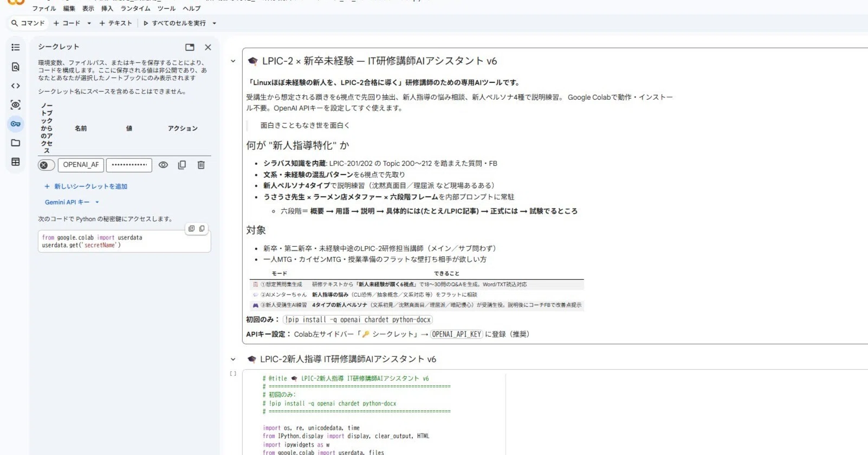Click the ②AIメンターちゃん table row
Image resolution: width=868 pixels, height=455 pixels.
point(417,294)
